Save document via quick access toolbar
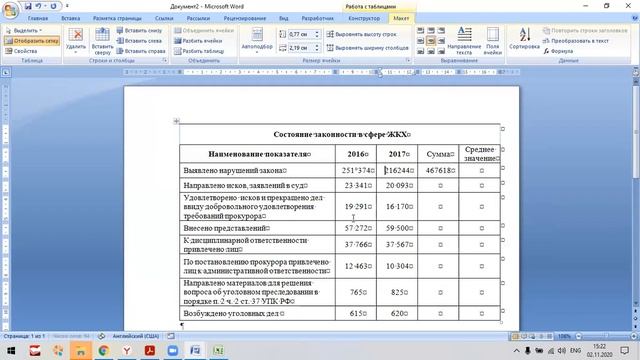Image resolution: width=640 pixels, height=360 pixels. pyautogui.click(x=28, y=6)
